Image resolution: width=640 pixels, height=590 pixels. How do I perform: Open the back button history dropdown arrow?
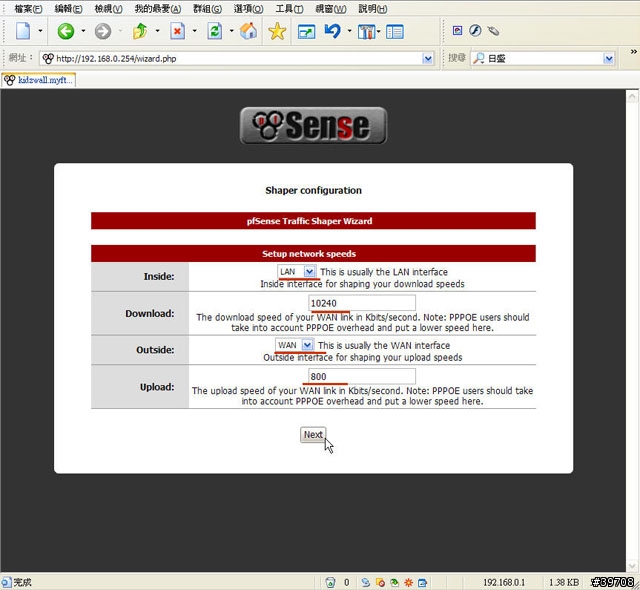click(83, 31)
